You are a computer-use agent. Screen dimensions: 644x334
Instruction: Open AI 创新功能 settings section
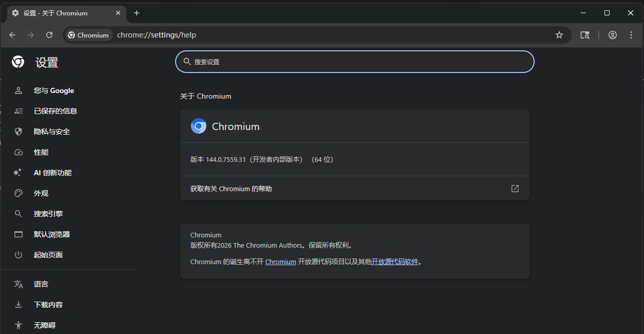(x=69, y=173)
